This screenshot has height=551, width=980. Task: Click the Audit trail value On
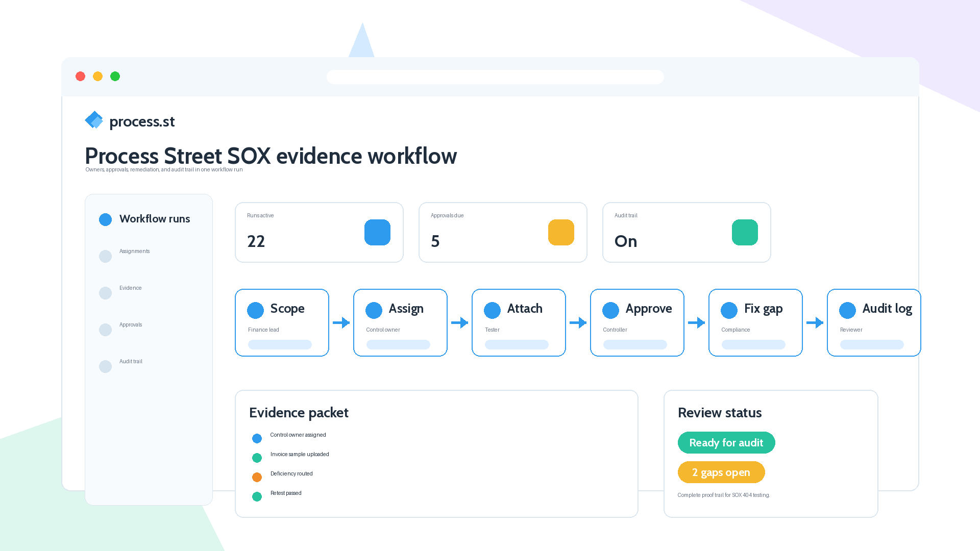tap(626, 241)
